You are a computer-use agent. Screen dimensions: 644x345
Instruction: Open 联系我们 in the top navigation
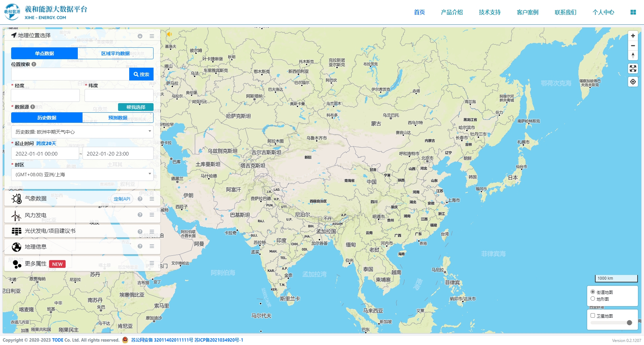pos(566,12)
